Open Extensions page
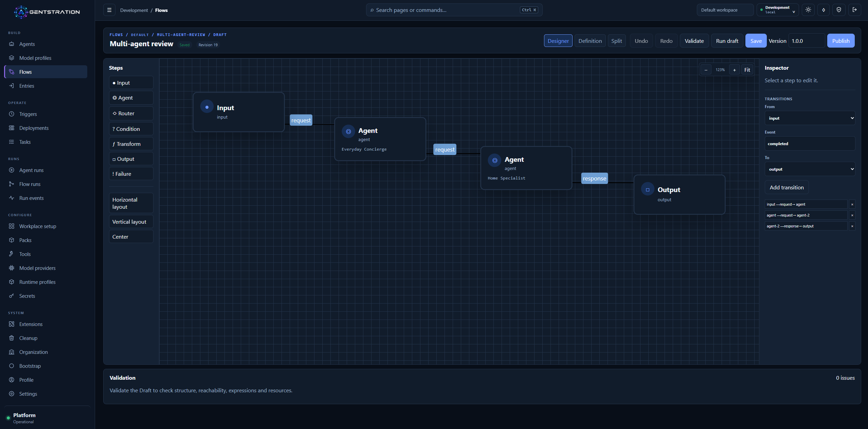 tap(46, 324)
